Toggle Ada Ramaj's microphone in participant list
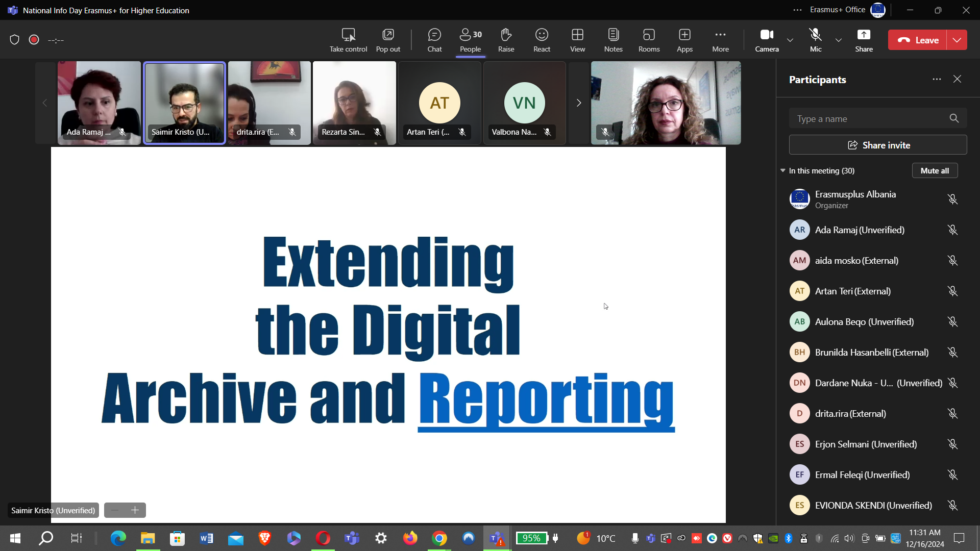Viewport: 980px width, 551px height. click(x=952, y=230)
